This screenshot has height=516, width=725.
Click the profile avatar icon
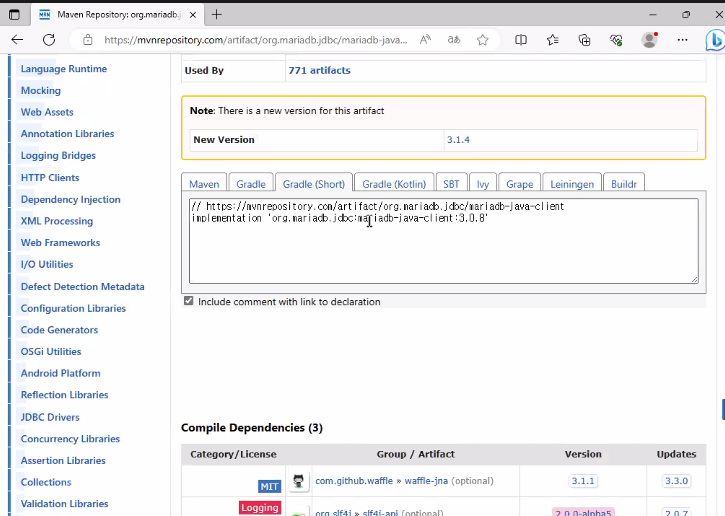[x=649, y=40]
